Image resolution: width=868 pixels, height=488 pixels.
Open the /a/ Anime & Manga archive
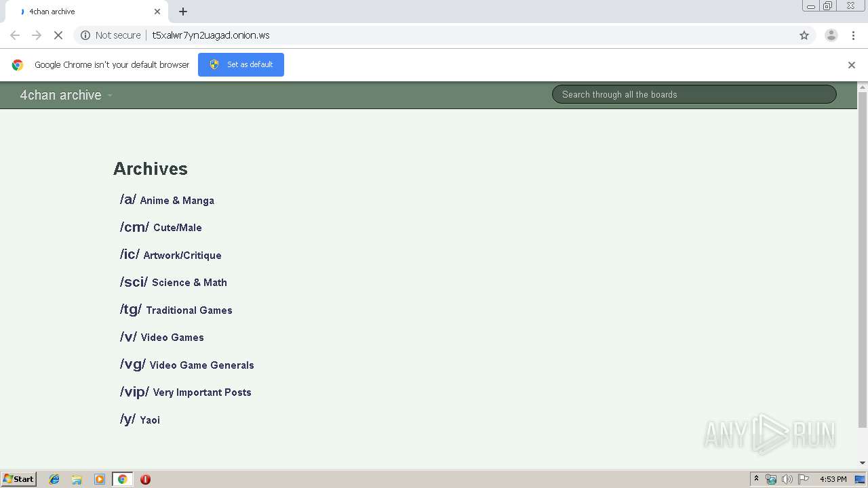point(167,200)
